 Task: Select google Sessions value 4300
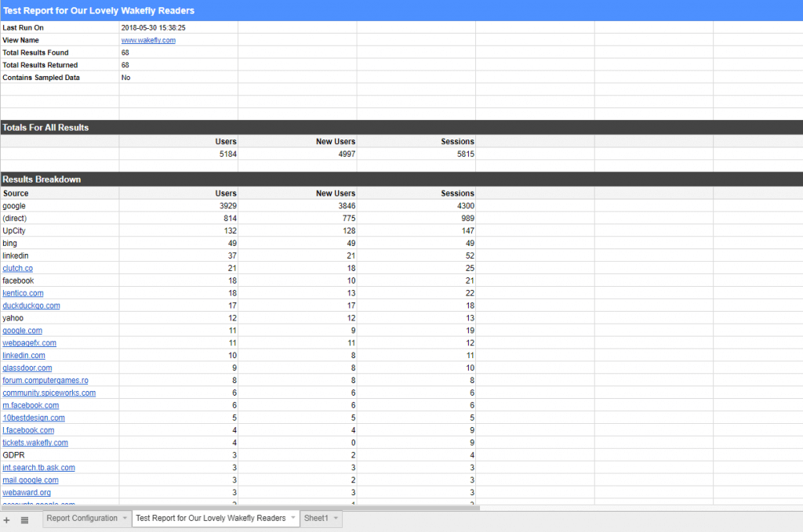(x=416, y=206)
